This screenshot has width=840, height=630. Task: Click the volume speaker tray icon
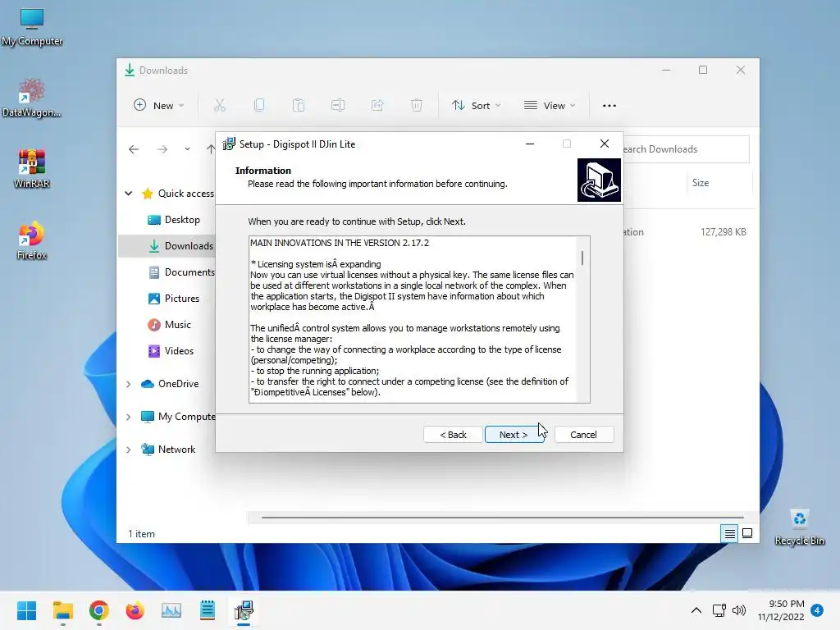point(739,610)
